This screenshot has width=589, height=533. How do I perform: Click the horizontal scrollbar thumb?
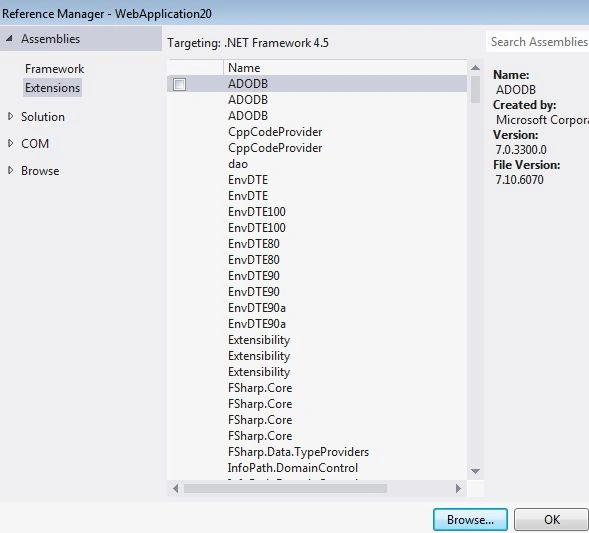click(x=285, y=488)
